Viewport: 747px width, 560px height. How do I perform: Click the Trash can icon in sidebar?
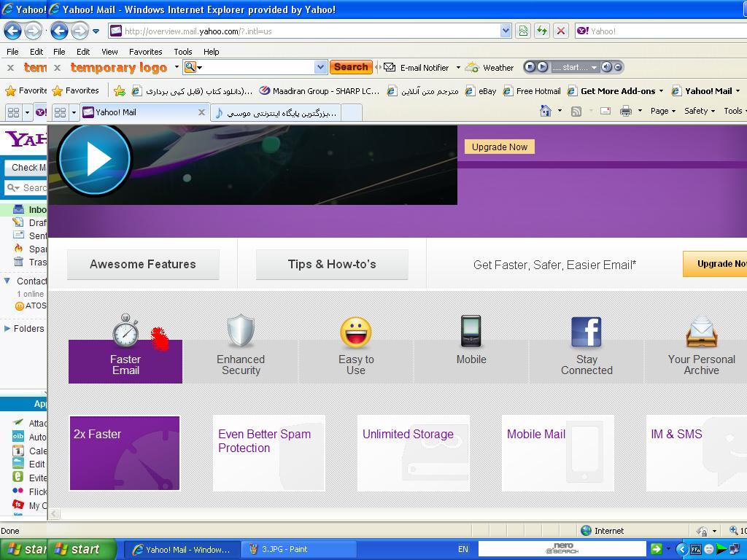click(x=18, y=262)
